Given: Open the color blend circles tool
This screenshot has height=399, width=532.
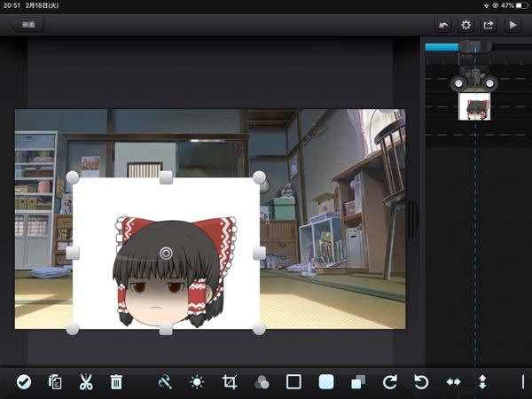Looking at the screenshot, I should 262,382.
